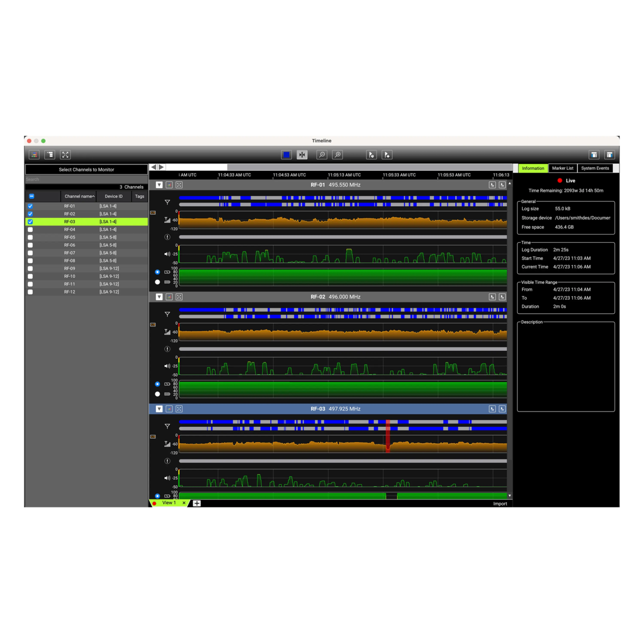Click RF-02 next marker icon in the header
The width and height of the screenshot is (644, 644).
(502, 297)
